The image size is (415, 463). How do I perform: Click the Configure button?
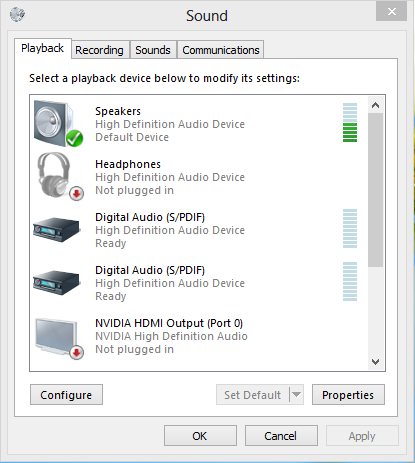[66, 395]
